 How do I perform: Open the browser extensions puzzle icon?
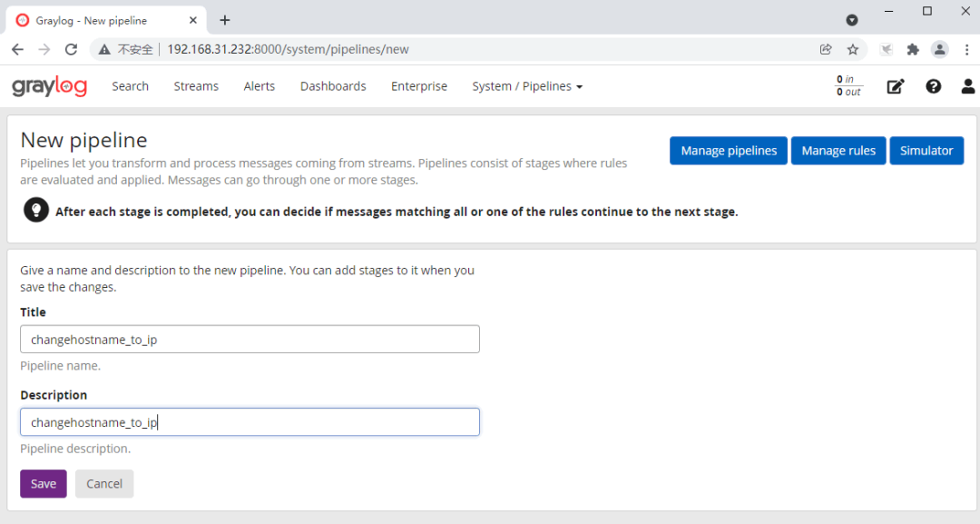click(913, 49)
